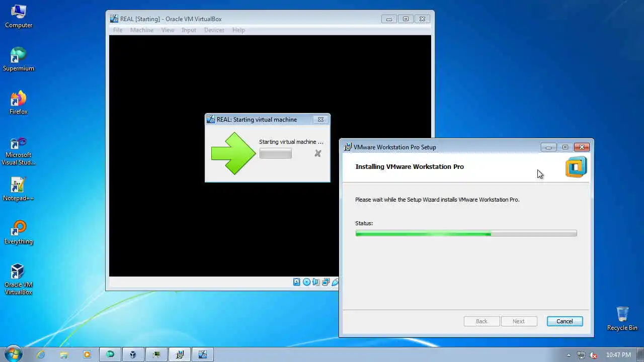Open Windows Media Player from the taskbar
Viewport: 644px width, 362px height.
point(87,354)
